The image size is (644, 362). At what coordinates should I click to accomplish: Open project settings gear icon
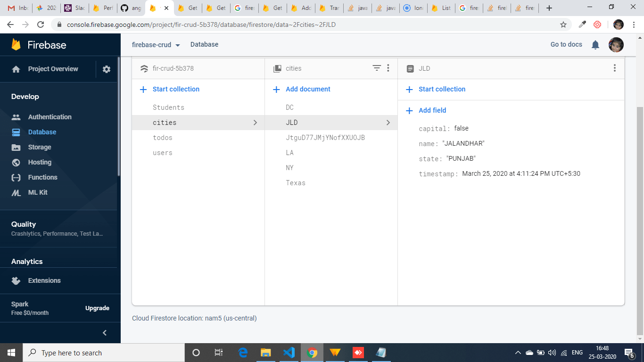[106, 69]
